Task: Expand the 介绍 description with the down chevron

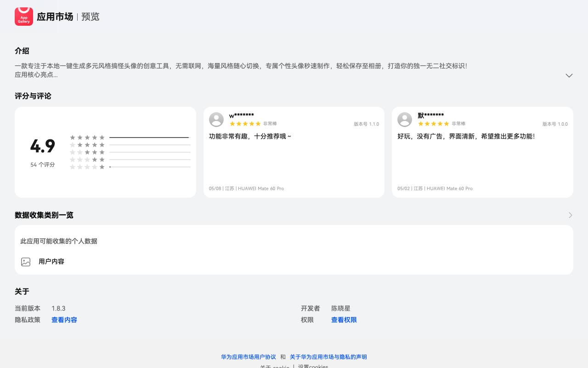Action: coord(569,75)
